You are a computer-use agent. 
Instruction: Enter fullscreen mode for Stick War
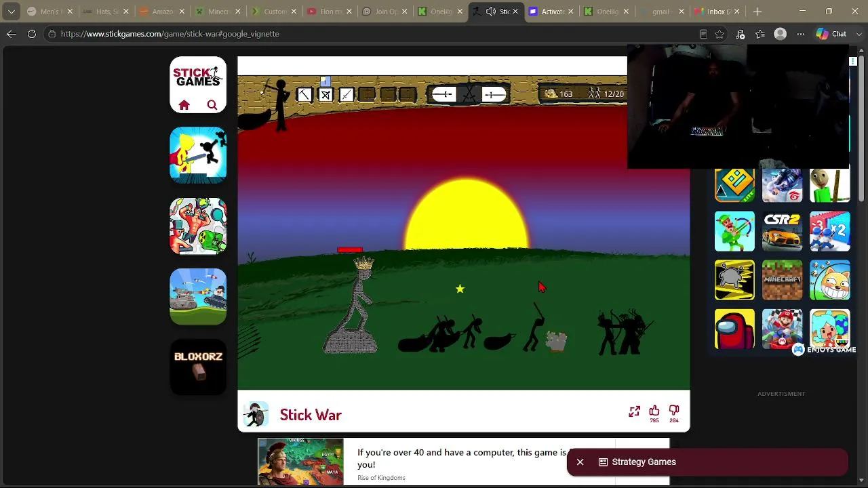click(x=634, y=411)
